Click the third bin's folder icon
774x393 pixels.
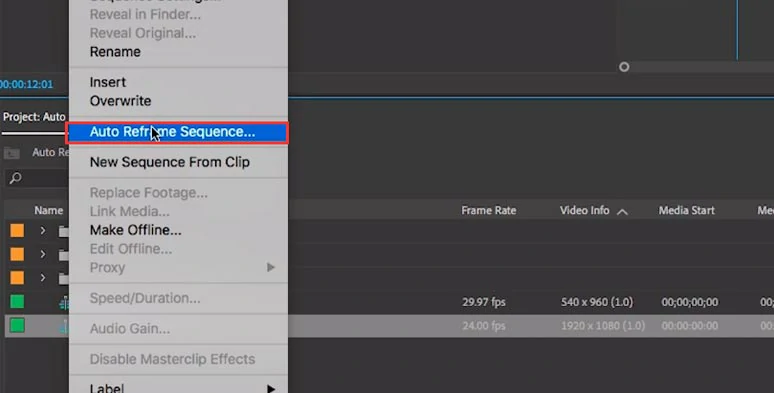64,278
